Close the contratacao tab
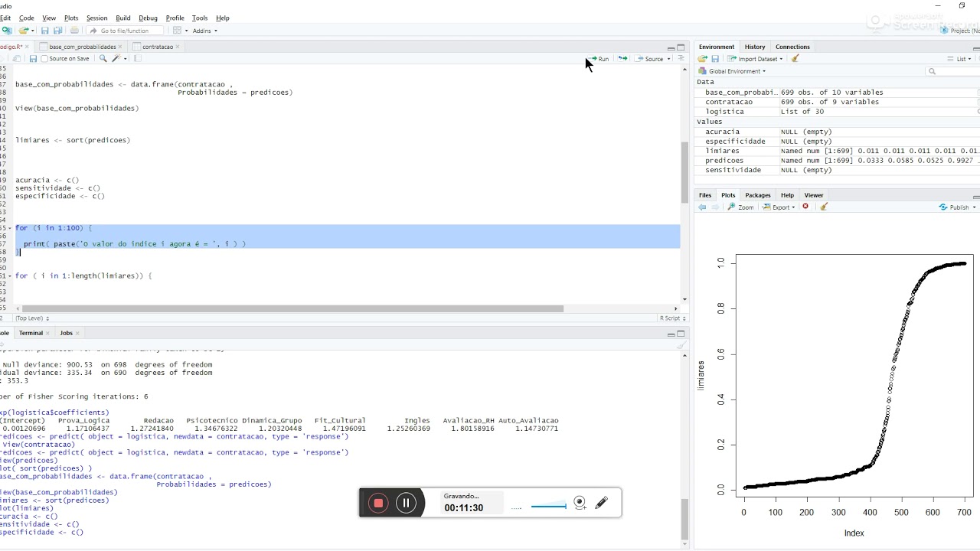This screenshot has width=980, height=551. (x=178, y=47)
